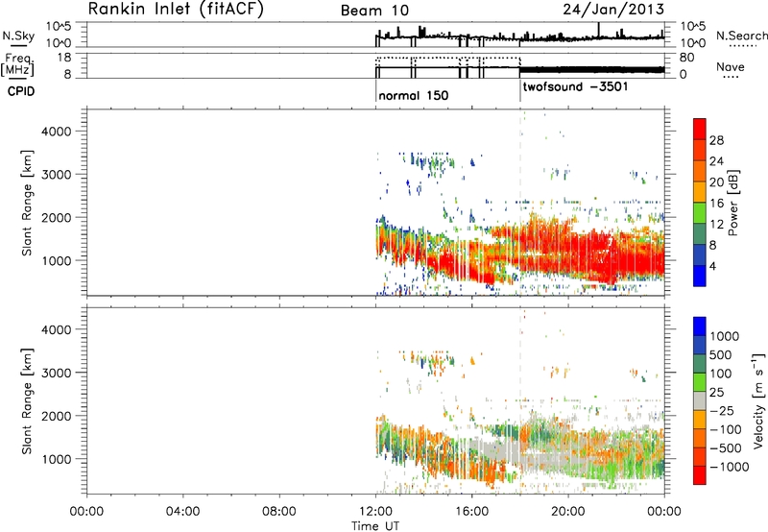768x532 pixels.
Task: Click the '18' tick on the frequency axis
Action: [64, 58]
